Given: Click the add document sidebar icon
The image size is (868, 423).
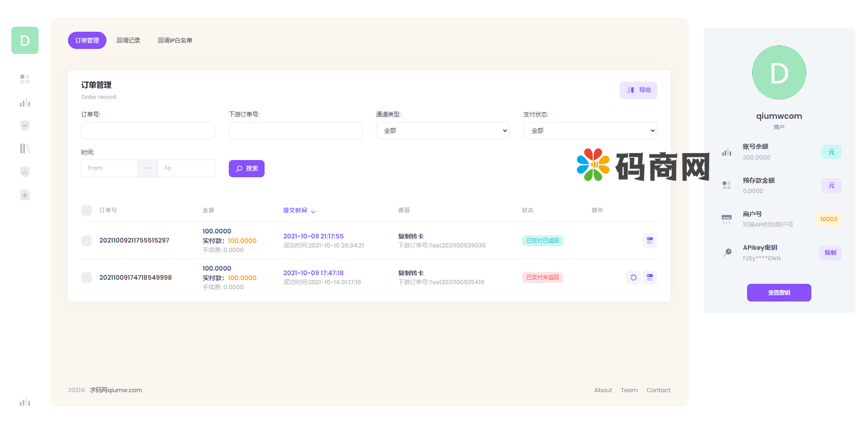Looking at the screenshot, I should (x=25, y=195).
